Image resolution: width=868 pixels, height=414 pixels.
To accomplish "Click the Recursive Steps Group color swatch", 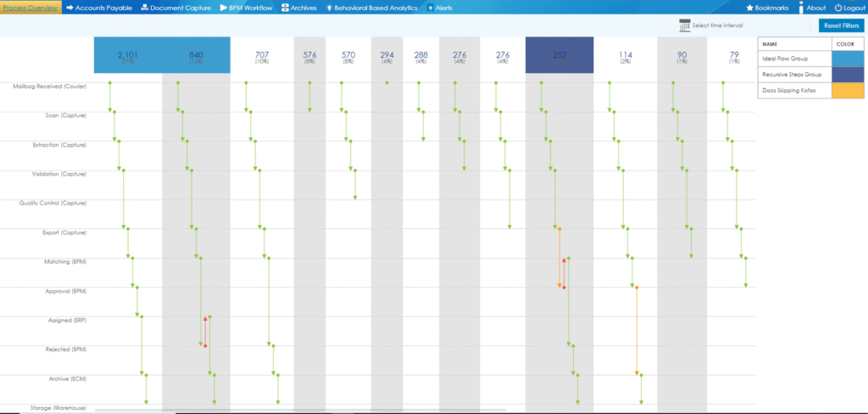I will click(843, 75).
